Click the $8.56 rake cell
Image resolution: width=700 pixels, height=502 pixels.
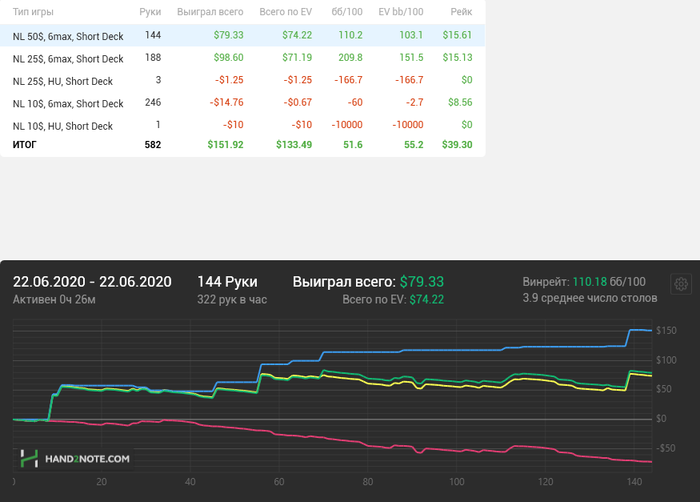coord(460,102)
